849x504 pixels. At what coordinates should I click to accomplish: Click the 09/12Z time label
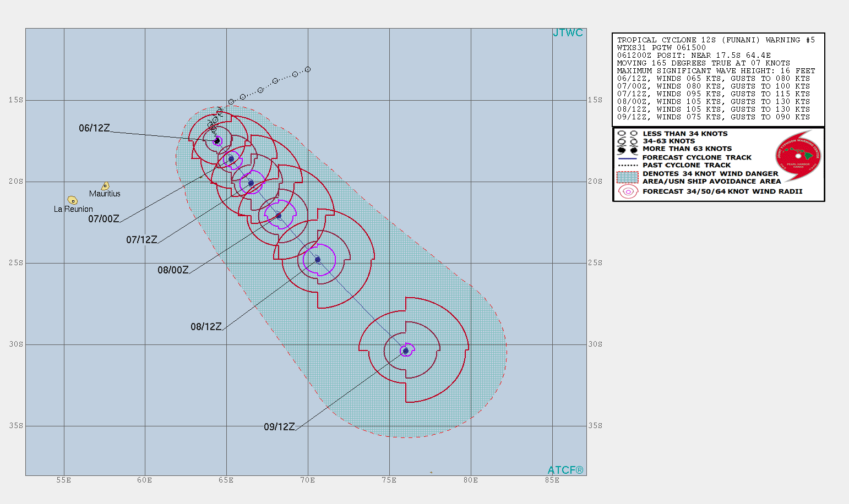point(279,427)
